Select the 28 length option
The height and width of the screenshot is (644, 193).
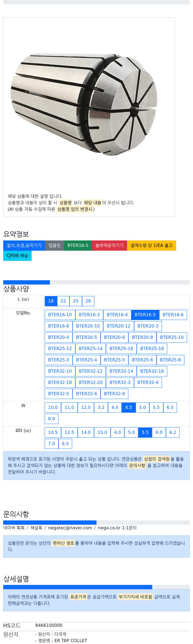(88, 301)
